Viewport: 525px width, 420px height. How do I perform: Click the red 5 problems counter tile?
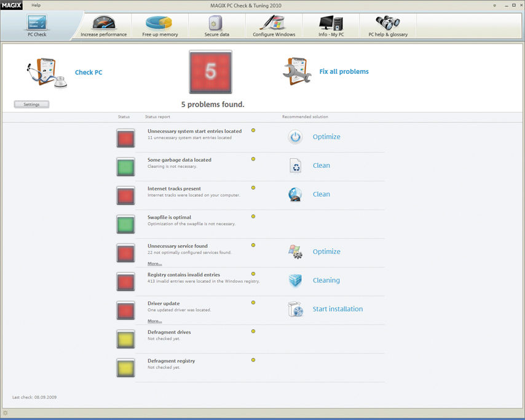click(211, 72)
